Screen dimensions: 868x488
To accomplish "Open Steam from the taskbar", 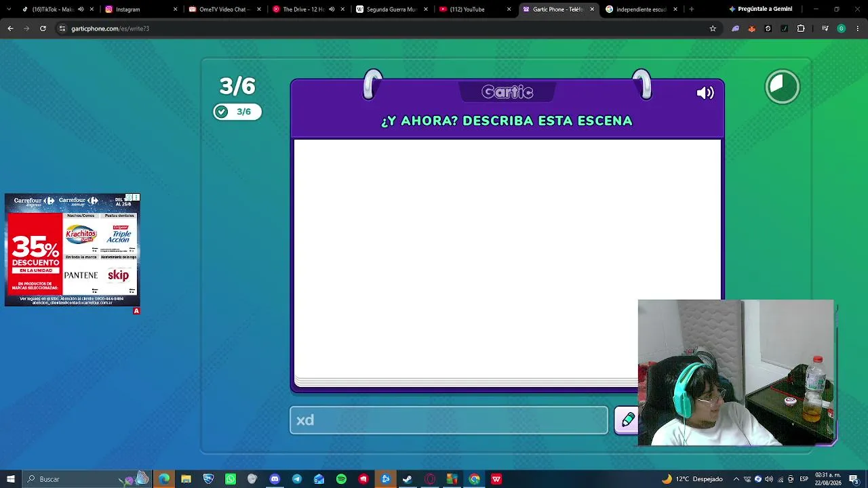I will click(408, 479).
